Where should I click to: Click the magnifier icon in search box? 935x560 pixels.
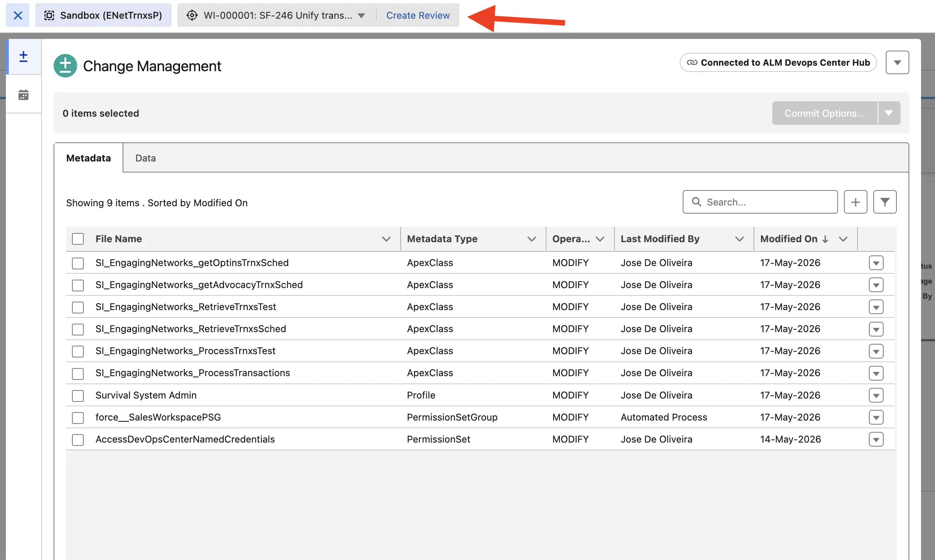click(x=696, y=202)
